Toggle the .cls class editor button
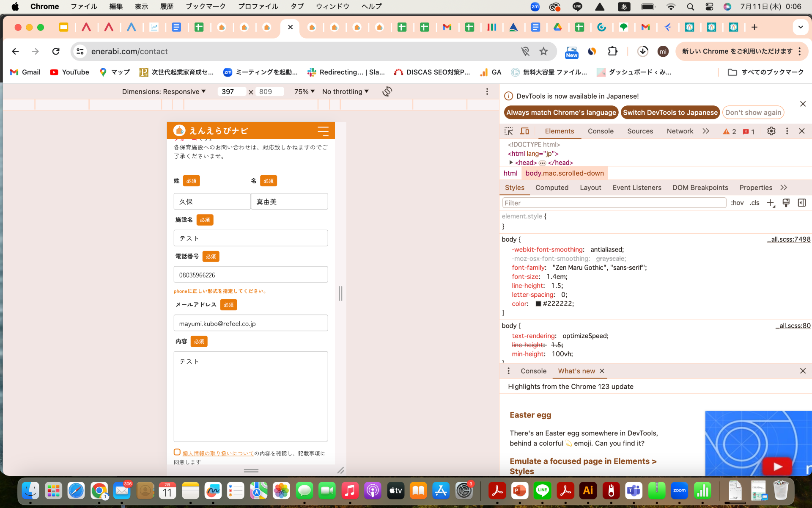 (754, 202)
